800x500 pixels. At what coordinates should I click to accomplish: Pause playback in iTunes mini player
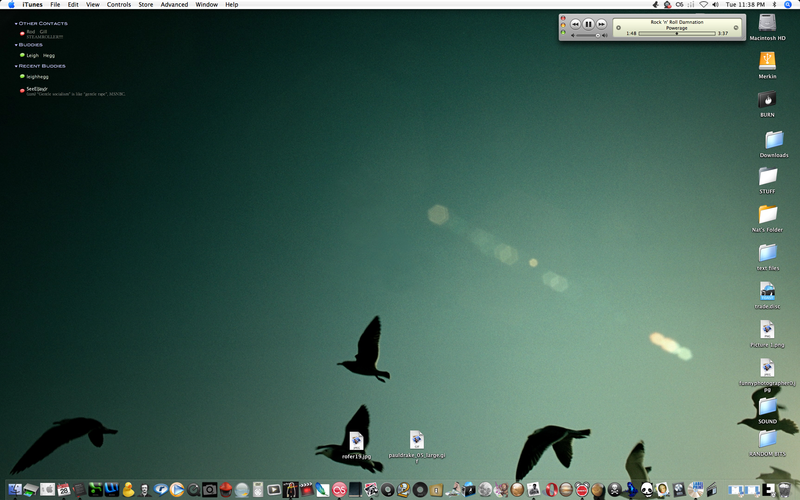click(x=588, y=24)
